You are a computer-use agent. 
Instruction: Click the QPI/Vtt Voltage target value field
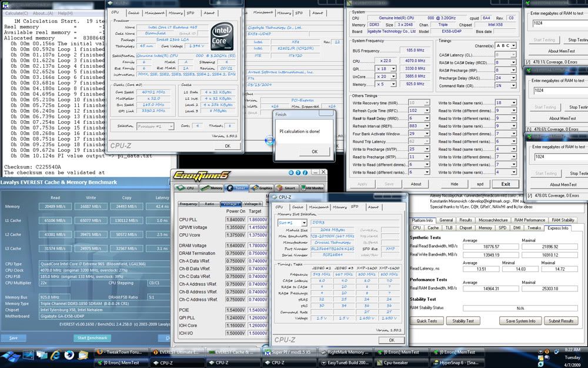pos(258,227)
